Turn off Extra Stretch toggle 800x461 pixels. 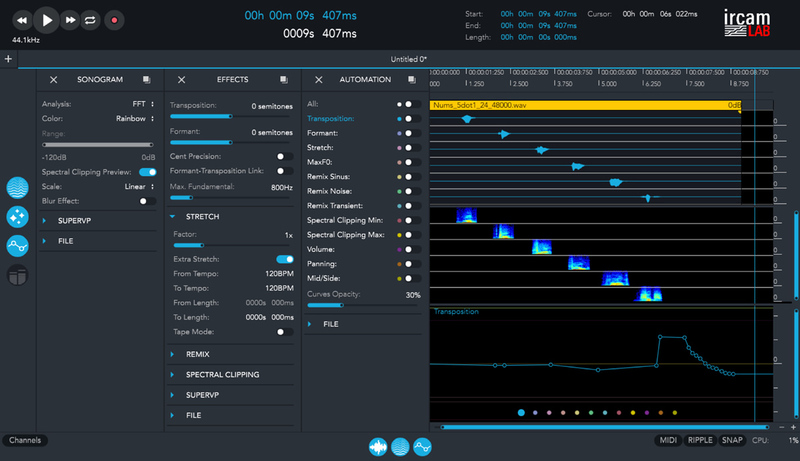[284, 259]
